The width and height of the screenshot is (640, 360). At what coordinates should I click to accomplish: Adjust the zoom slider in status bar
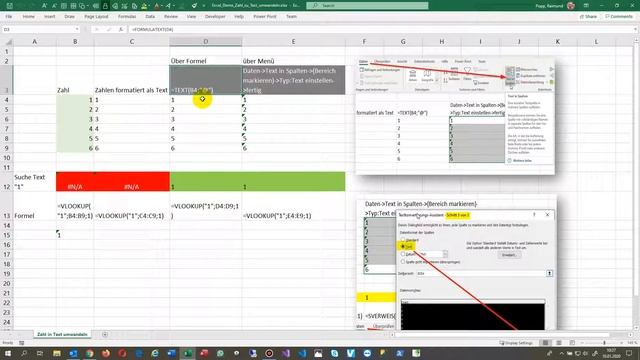tap(603, 343)
